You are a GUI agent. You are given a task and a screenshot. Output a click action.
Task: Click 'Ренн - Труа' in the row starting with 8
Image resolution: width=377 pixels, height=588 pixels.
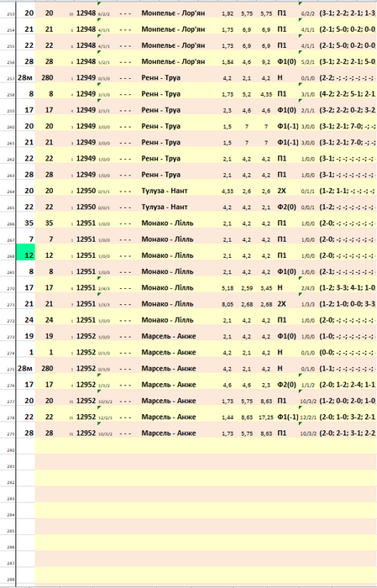(x=160, y=94)
